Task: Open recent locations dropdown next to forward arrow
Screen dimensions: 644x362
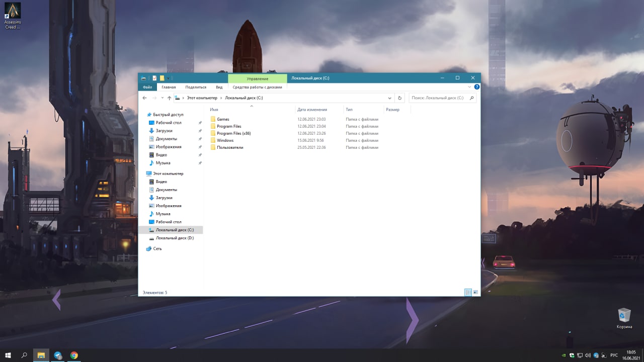Action: click(x=162, y=98)
